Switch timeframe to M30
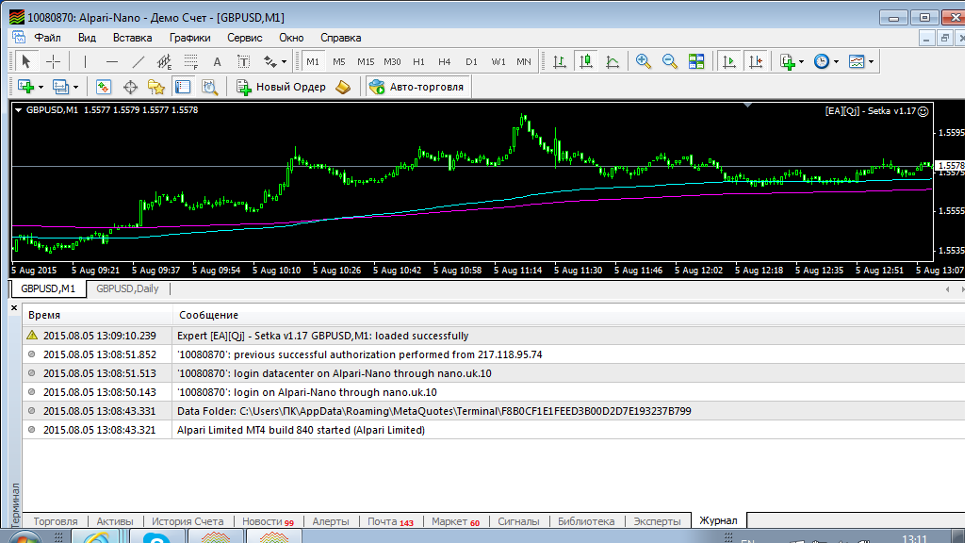 pos(392,61)
